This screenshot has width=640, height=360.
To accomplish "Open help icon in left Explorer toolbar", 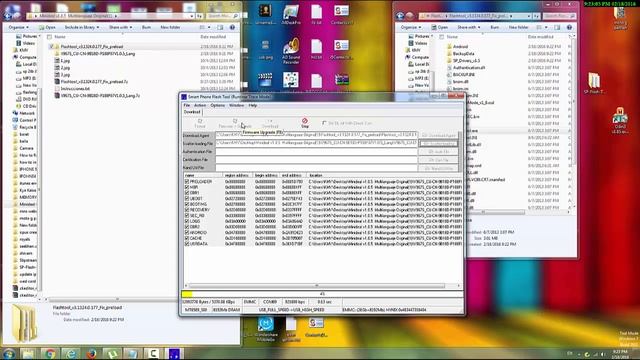I will pos(232,27).
